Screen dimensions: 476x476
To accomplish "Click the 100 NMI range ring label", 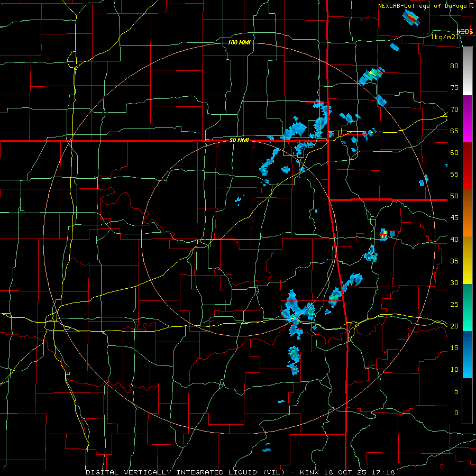I will [239, 42].
